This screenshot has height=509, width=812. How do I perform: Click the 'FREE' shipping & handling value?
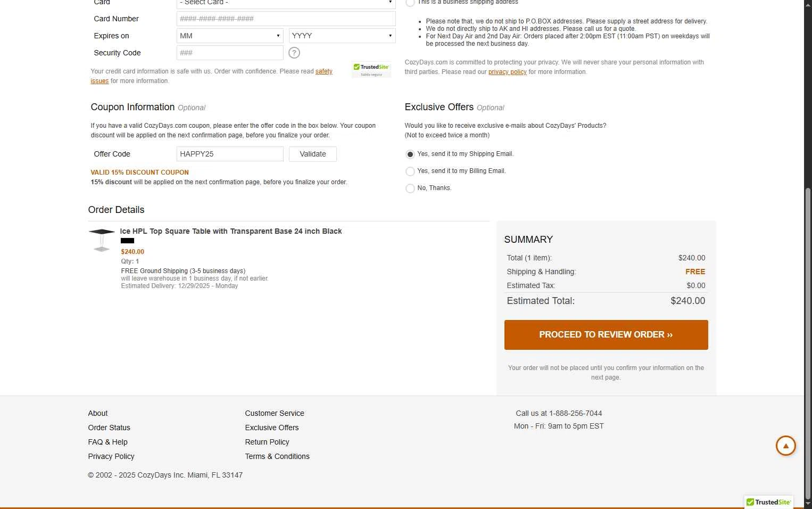(695, 272)
